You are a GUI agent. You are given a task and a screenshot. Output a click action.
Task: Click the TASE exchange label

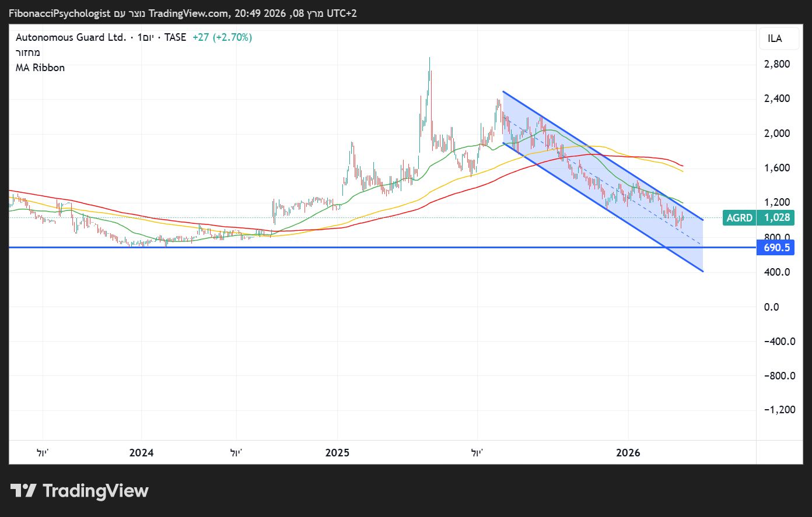tap(175, 37)
